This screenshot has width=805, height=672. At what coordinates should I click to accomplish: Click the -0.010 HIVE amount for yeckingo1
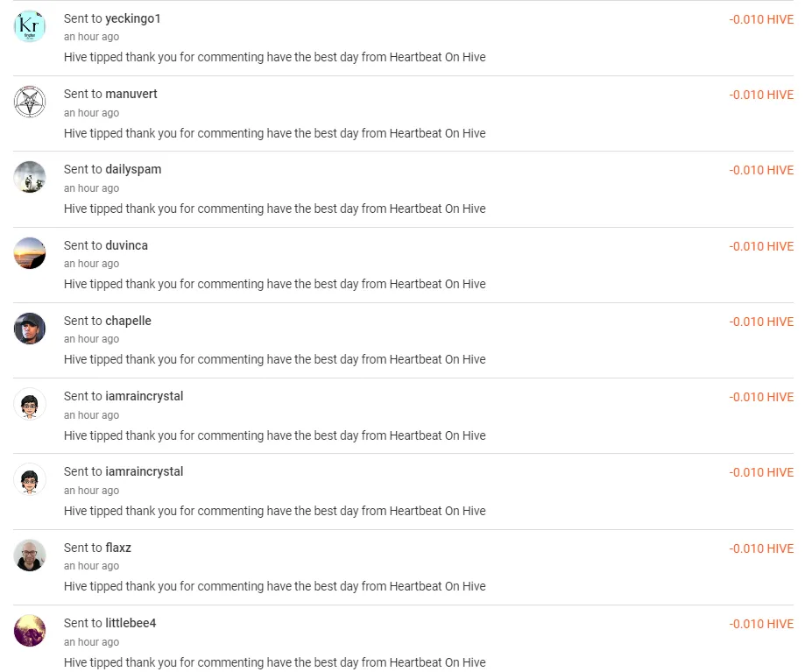[761, 19]
